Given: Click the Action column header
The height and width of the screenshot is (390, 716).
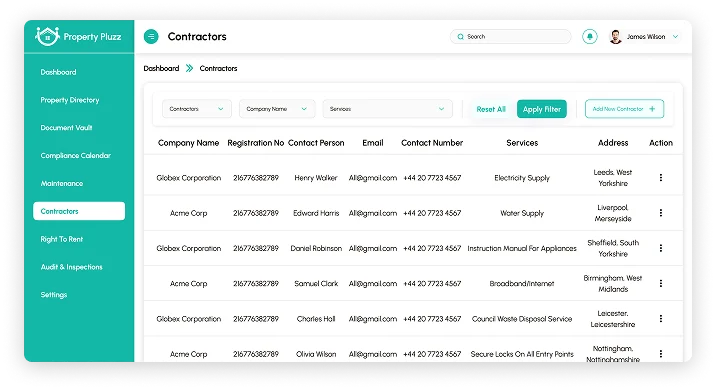Looking at the screenshot, I should pos(661,143).
